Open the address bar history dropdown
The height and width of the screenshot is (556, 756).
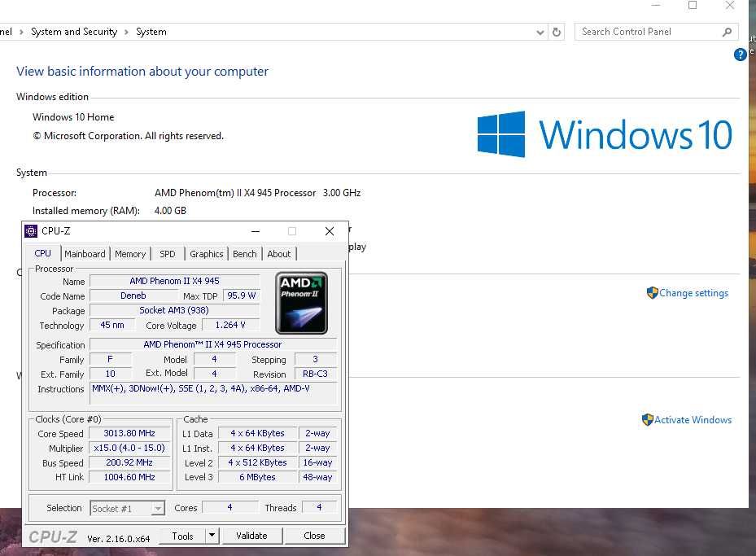[x=540, y=33]
